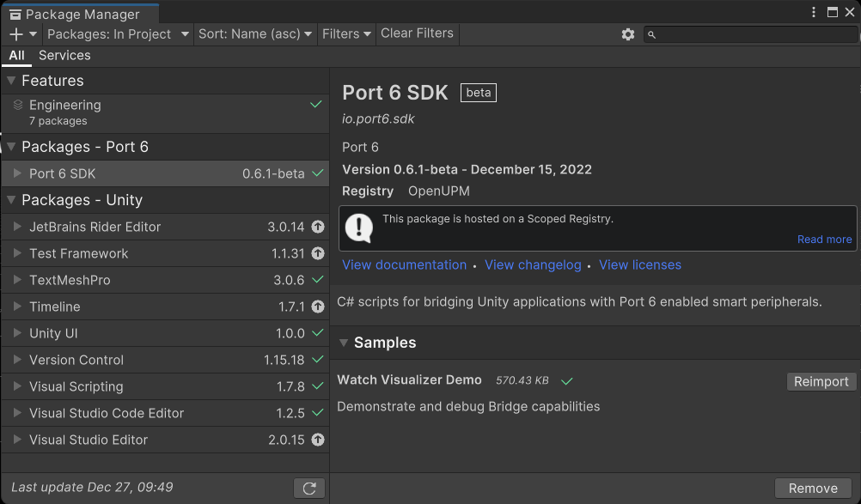Click Clear Filters button

(418, 33)
